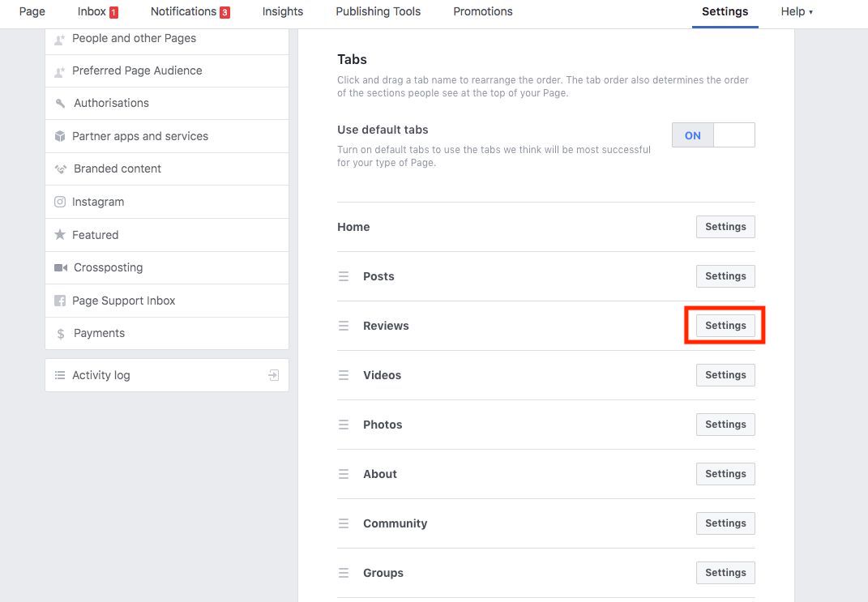Click the Community drag handle icon
This screenshot has height=602, width=868.
coord(344,523)
